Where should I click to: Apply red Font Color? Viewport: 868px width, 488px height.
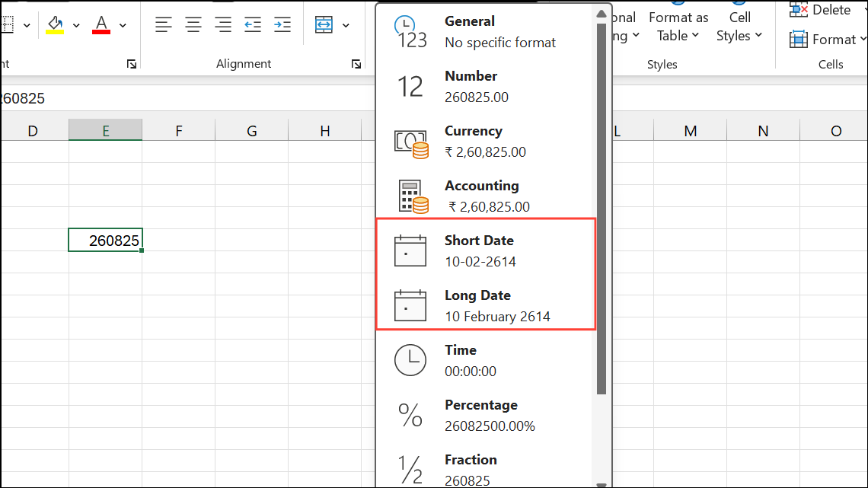[101, 24]
